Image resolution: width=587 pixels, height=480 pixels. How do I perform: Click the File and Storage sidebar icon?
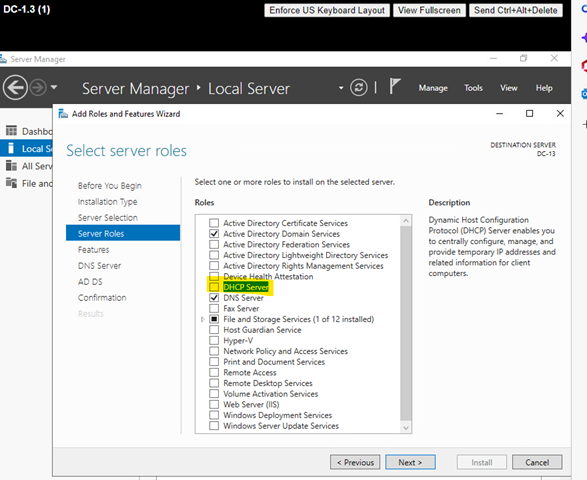point(11,183)
